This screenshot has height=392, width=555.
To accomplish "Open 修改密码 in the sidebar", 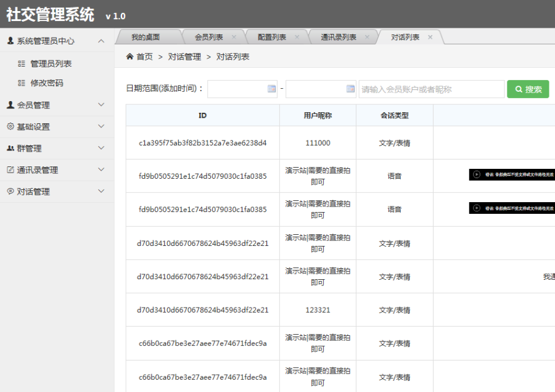I will coord(47,83).
